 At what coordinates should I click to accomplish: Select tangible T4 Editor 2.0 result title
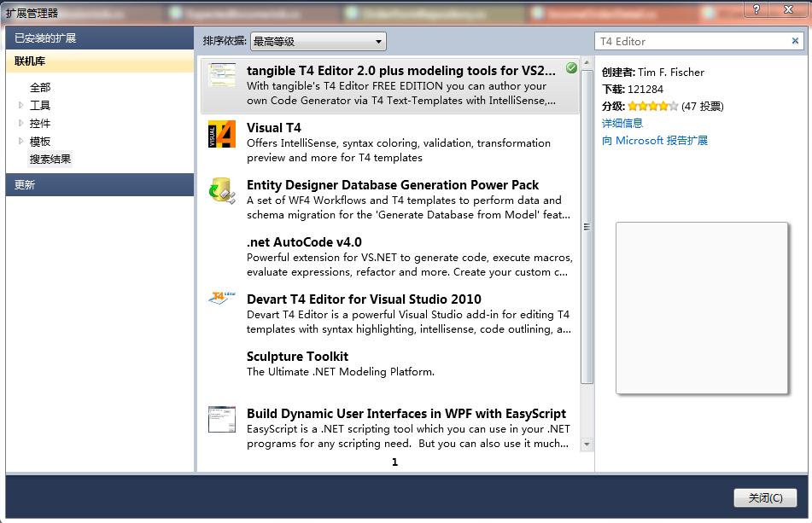click(x=400, y=71)
